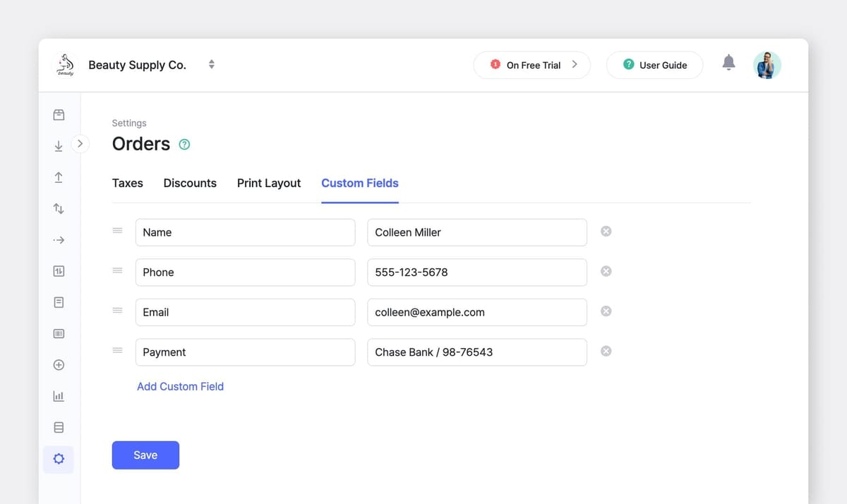The image size is (847, 504).
Task: Open reports with the bar chart icon
Action: pos(59,395)
